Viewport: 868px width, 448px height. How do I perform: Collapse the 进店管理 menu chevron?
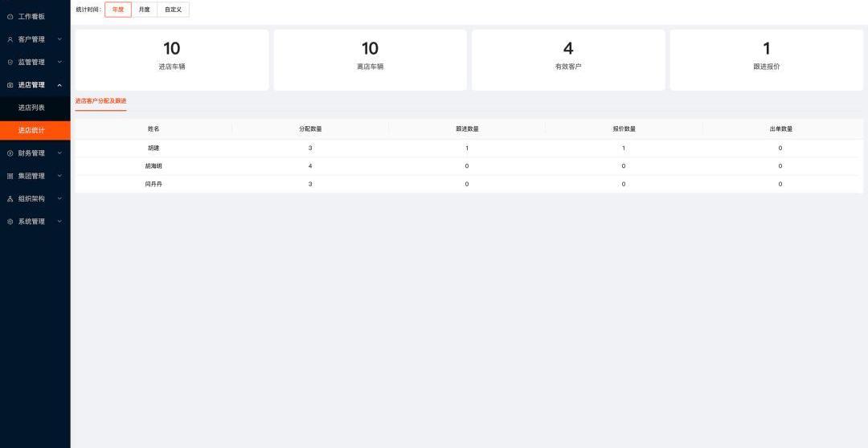point(59,84)
